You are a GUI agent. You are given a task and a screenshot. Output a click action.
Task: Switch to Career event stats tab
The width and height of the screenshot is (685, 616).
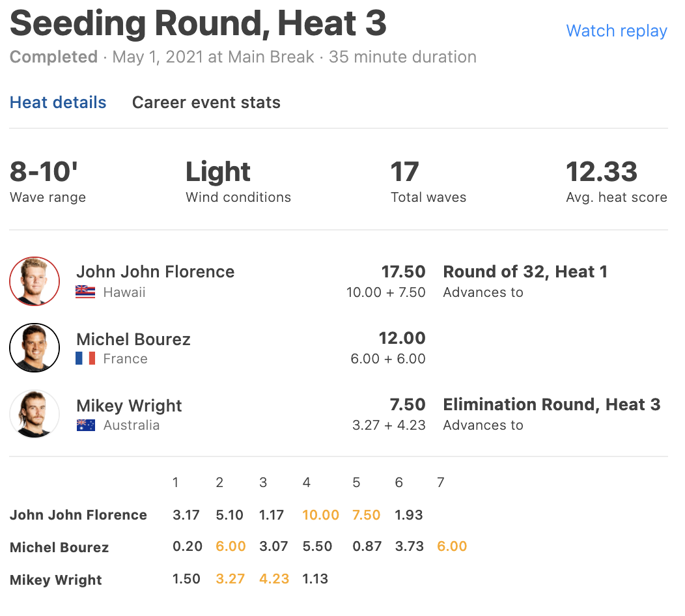[x=206, y=103]
